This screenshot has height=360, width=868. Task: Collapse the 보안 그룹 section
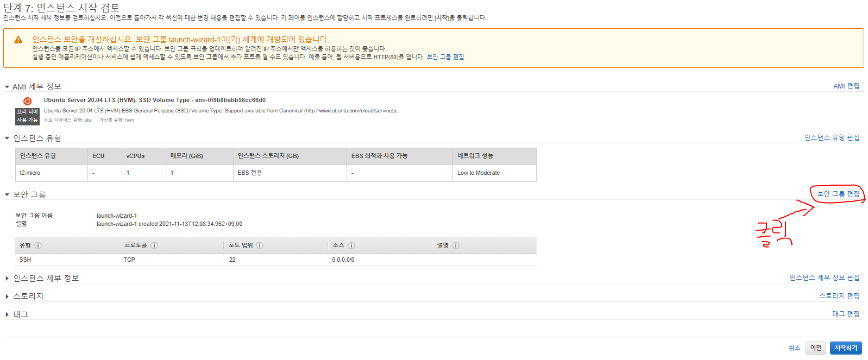[x=7, y=194]
